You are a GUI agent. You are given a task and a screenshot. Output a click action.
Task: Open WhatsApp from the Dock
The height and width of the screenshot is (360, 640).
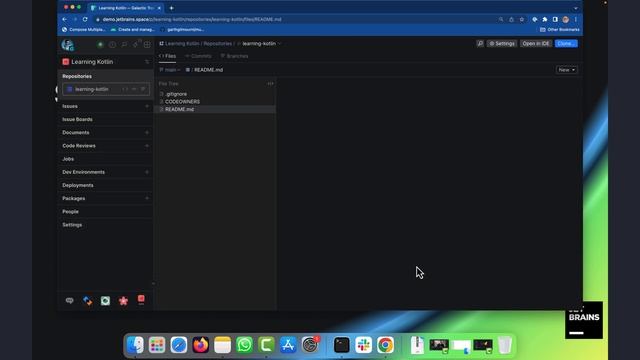(244, 345)
